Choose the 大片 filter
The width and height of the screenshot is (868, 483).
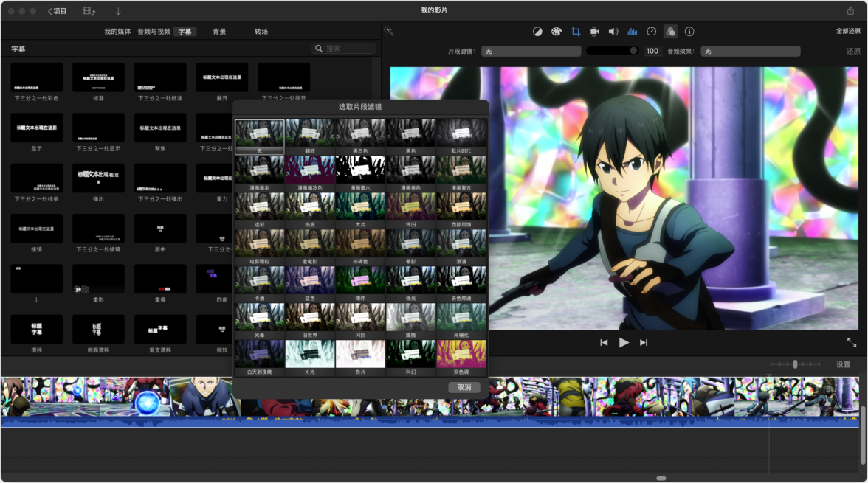(x=360, y=210)
